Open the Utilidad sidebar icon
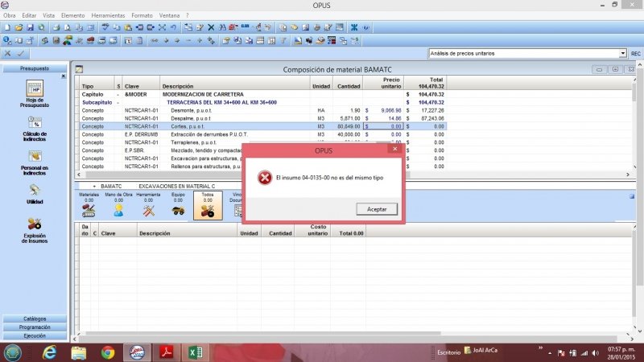This screenshot has width=644, height=362. 34,193
